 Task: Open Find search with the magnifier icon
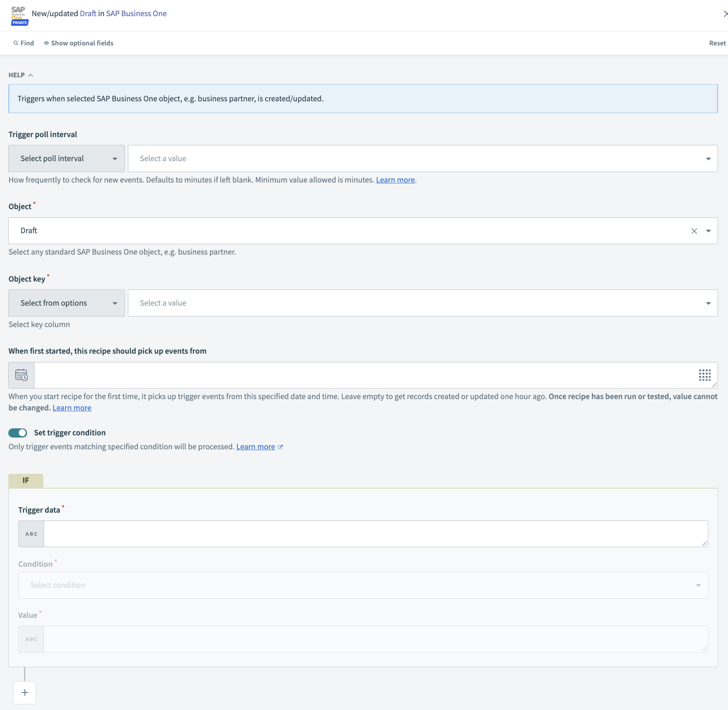pyautogui.click(x=15, y=43)
